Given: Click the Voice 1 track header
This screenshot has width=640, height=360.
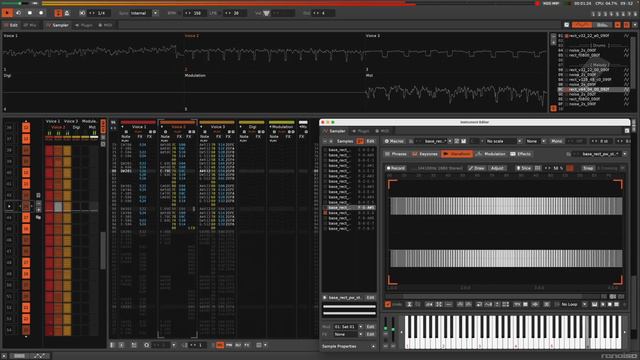Looking at the screenshot, I should click(x=139, y=127).
